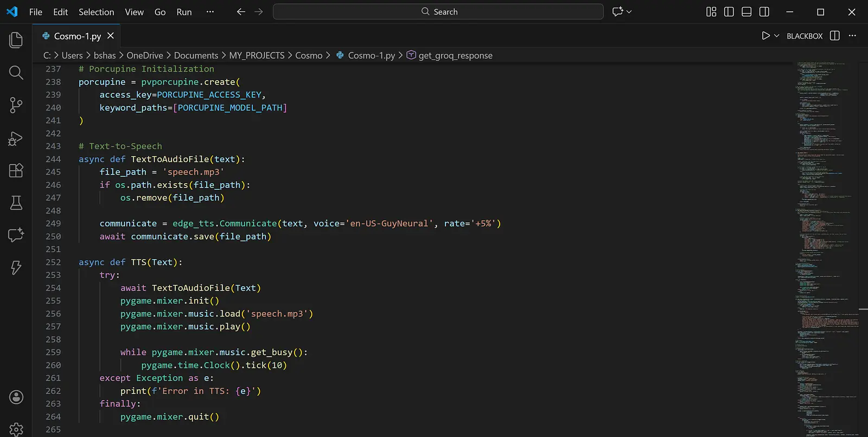Open Run and Debug view
This screenshot has height=437, width=868.
pyautogui.click(x=16, y=138)
